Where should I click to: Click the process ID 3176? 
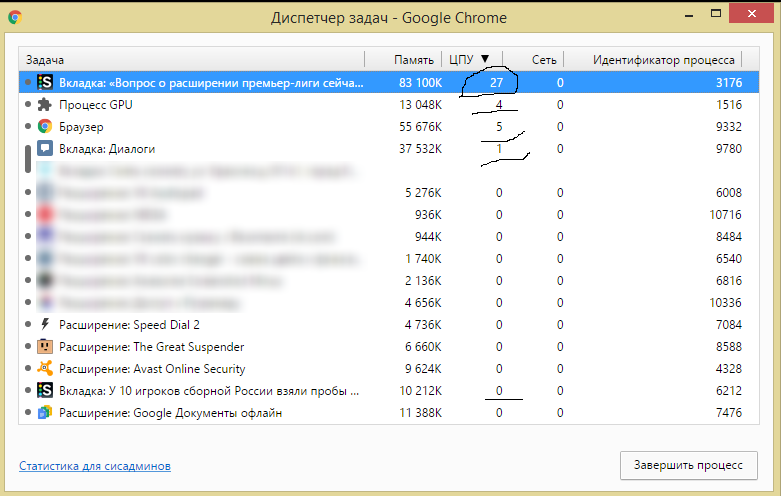point(729,83)
